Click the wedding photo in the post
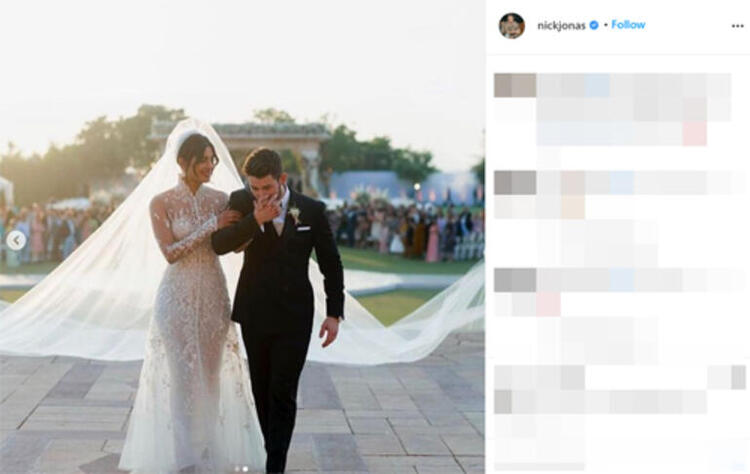This screenshot has height=474, width=750. (x=242, y=237)
